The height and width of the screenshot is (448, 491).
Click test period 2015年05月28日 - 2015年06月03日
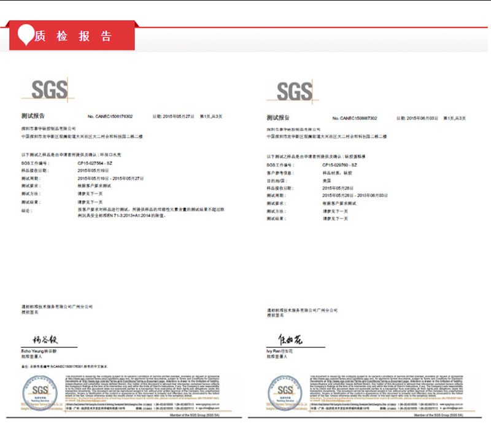coord(355,195)
